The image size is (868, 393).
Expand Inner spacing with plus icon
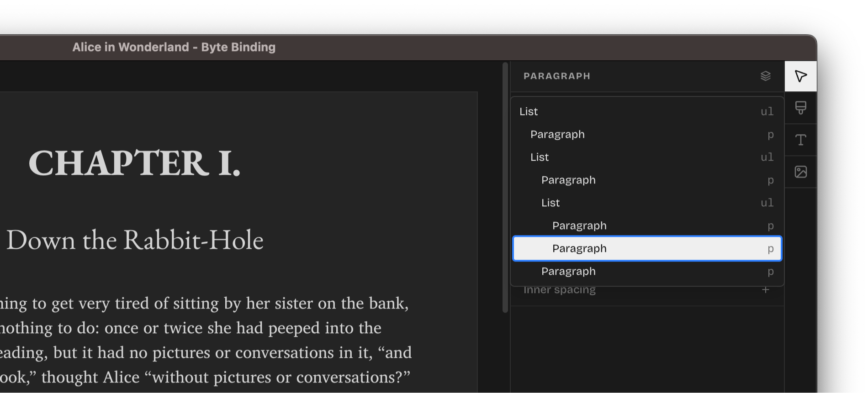click(x=766, y=290)
